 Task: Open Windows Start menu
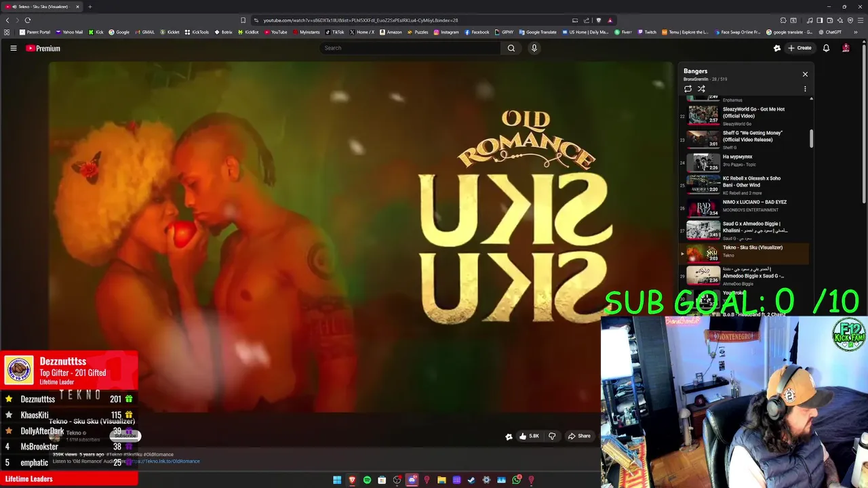pos(337,480)
